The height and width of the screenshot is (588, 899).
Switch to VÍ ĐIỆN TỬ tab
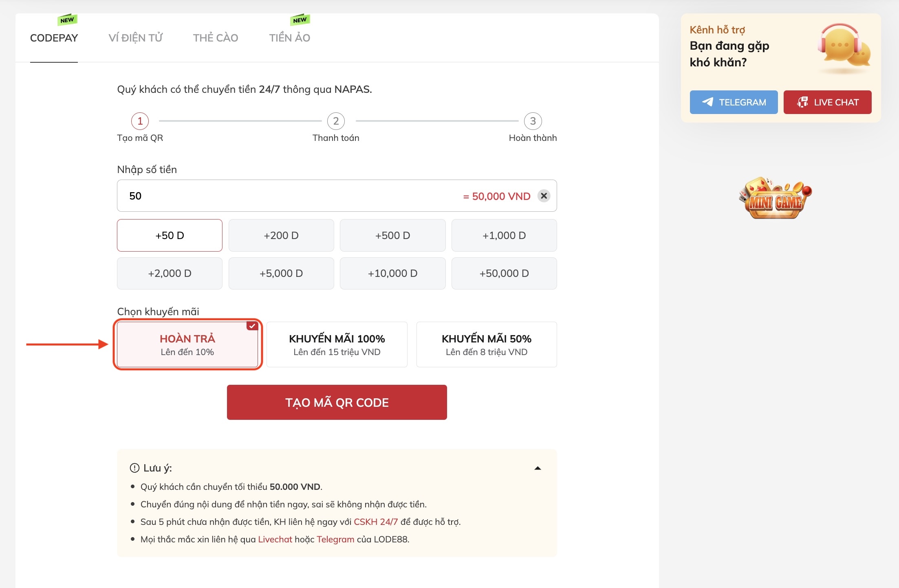coord(135,38)
